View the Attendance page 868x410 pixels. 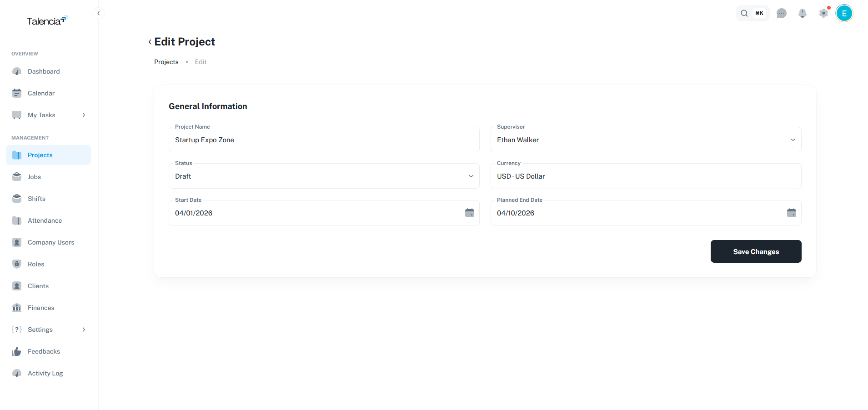coord(45,220)
